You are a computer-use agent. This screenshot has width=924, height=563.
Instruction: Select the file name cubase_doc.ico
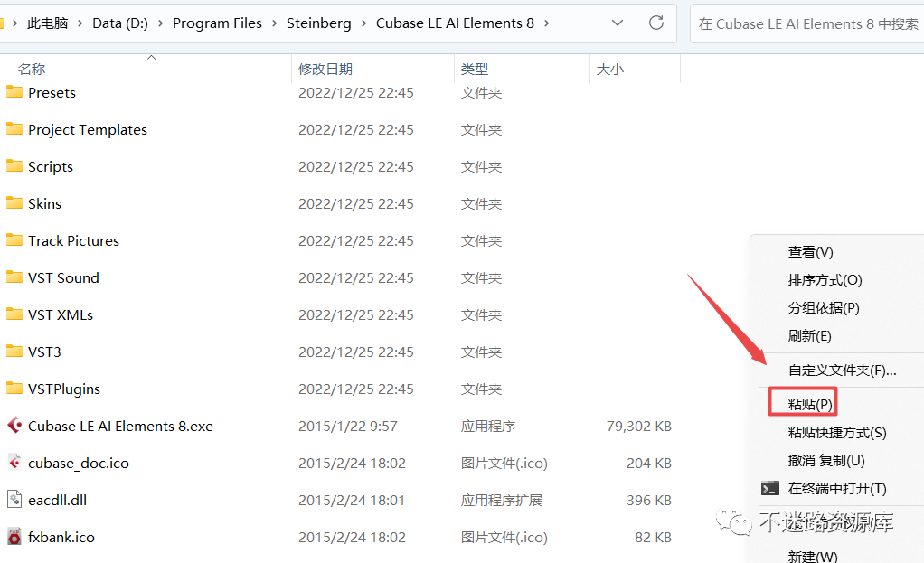point(79,463)
